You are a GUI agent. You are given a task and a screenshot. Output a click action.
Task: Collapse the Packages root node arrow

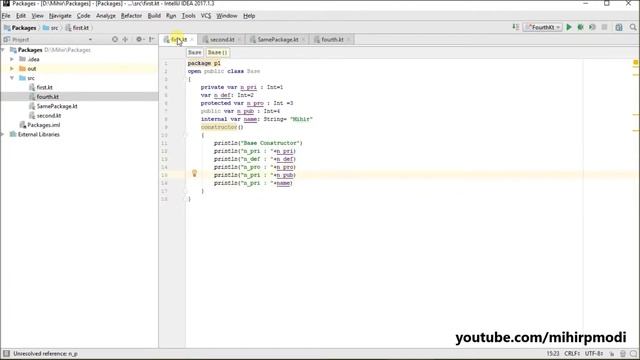coord(3,50)
